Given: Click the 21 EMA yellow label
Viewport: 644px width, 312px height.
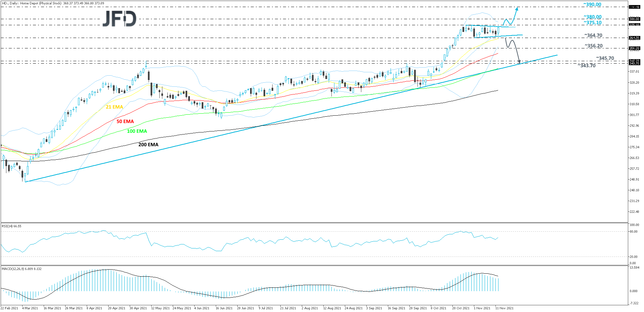Looking at the screenshot, I should click(114, 107).
